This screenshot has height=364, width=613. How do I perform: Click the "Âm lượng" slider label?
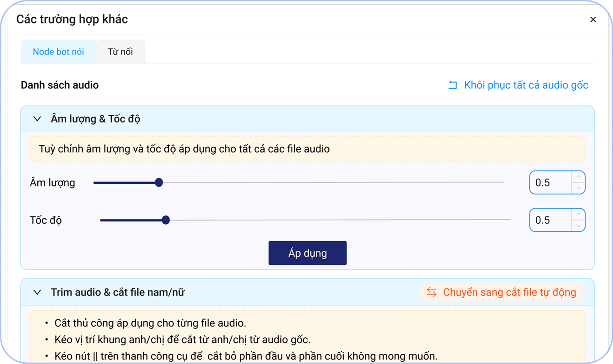click(52, 182)
